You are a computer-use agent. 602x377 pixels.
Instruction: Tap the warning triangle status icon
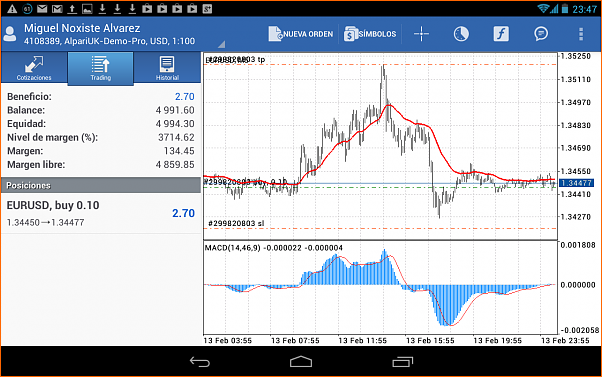coord(12,8)
